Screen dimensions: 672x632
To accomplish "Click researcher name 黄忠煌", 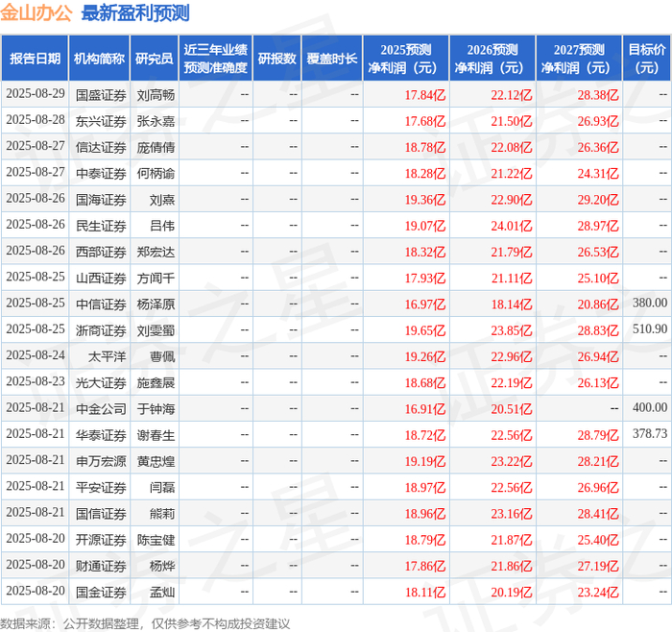I will (156, 461).
